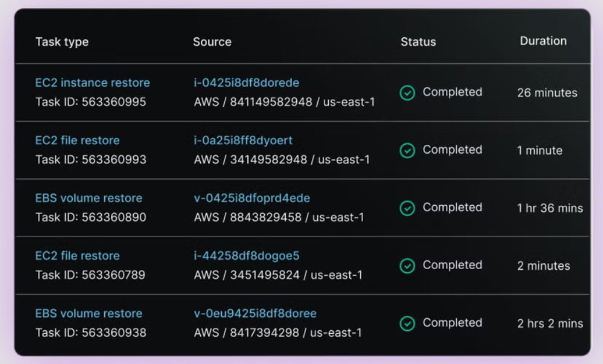Sort by the Task type column header
Viewport: 603px width, 364px height.
click(62, 42)
